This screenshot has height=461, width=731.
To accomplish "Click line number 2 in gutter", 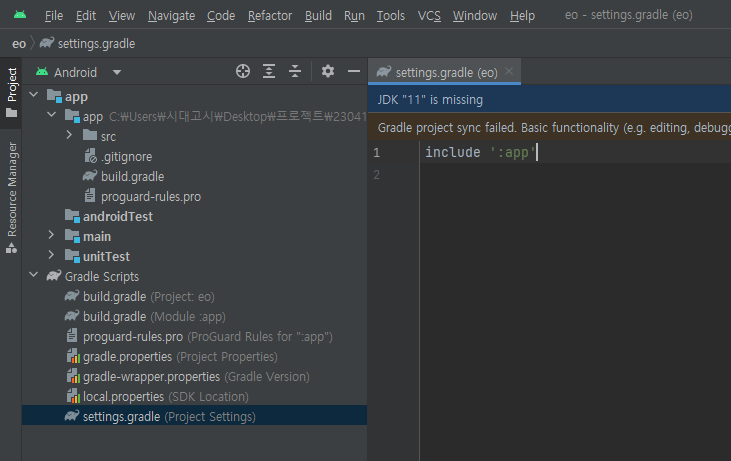I will click(377, 175).
